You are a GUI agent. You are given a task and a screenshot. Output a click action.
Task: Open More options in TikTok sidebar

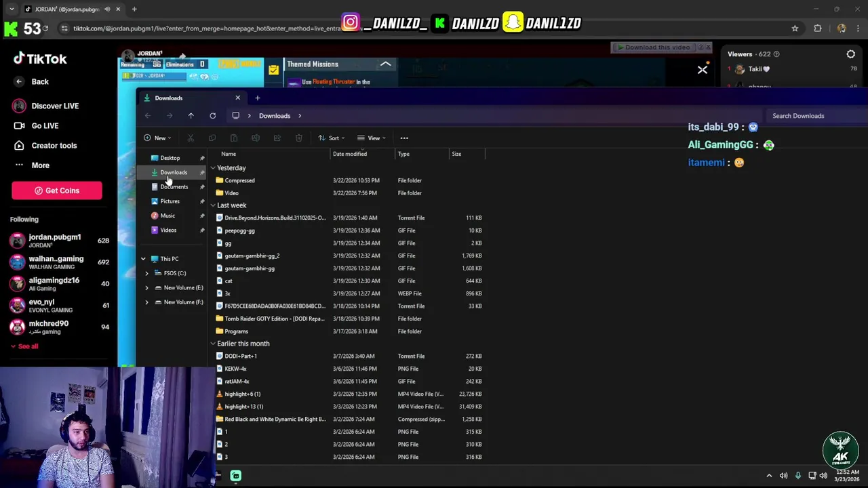pos(31,165)
